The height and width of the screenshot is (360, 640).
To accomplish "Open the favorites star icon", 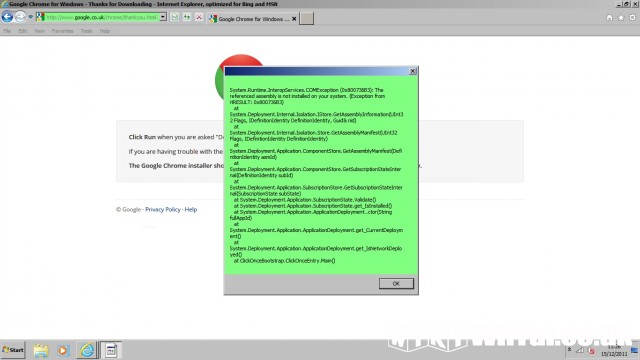I will click(621, 18).
